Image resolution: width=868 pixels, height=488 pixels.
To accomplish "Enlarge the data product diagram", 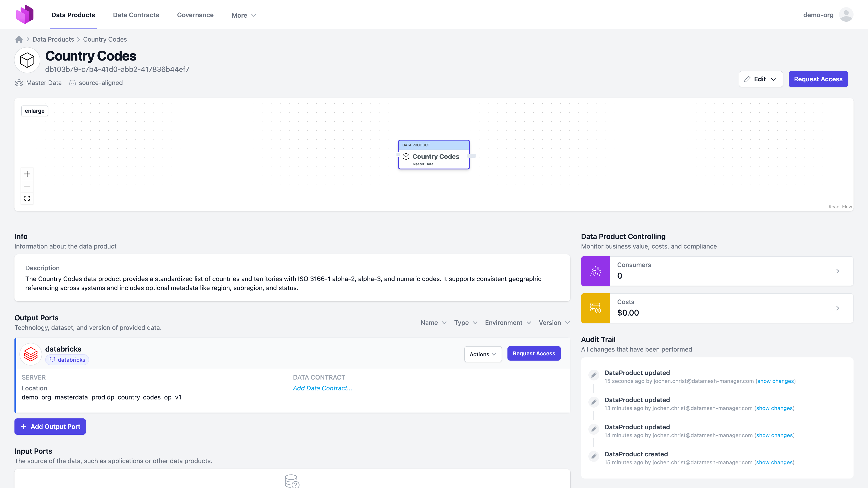I will point(34,111).
